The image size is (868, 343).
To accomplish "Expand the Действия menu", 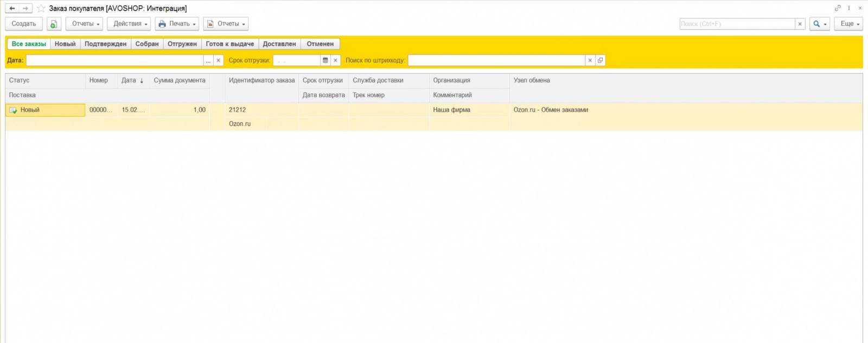I will [129, 24].
